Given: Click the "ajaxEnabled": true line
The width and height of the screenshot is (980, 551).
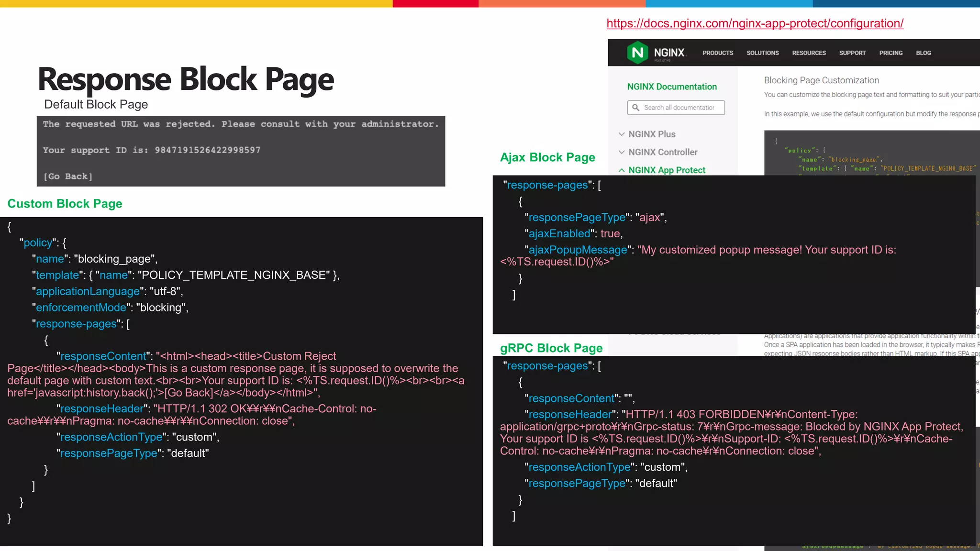Looking at the screenshot, I should [574, 233].
